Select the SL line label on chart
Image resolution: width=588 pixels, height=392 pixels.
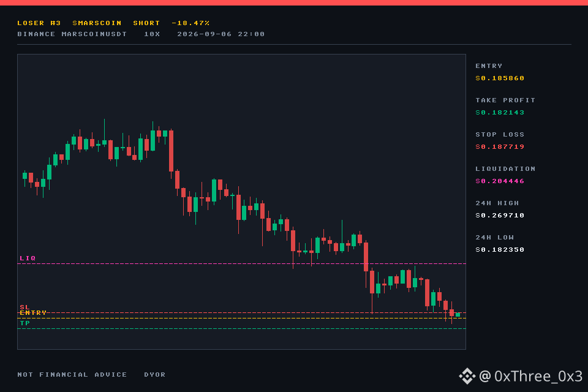[x=24, y=307]
